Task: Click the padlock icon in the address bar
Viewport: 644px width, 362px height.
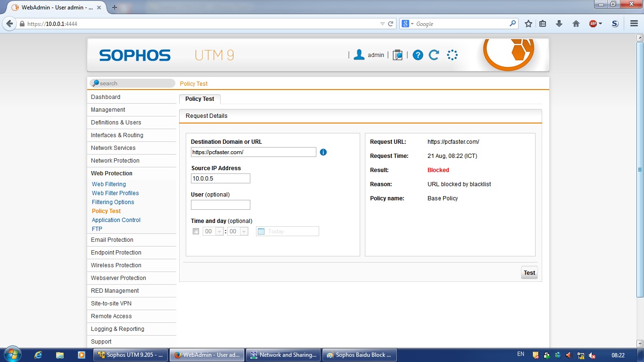Action: pyautogui.click(x=22, y=24)
